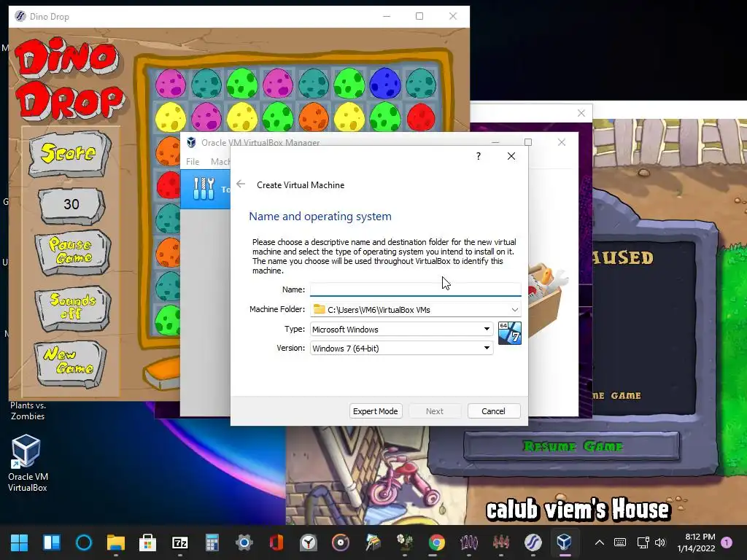Switch to Plants vs. Zombies taskbar icon
The height and width of the screenshot is (560, 747).
(x=404, y=542)
